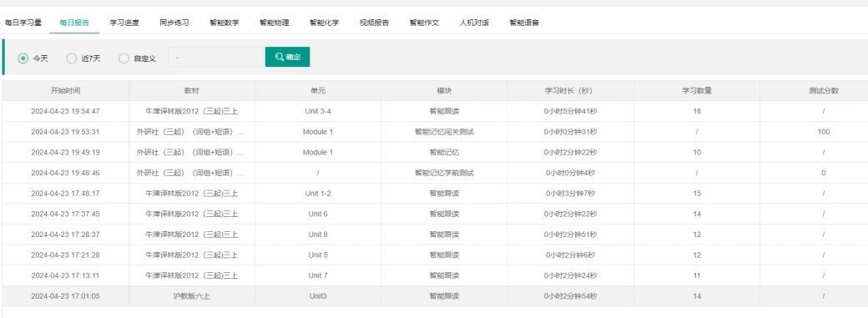Click the study count 18 cell
The height and width of the screenshot is (318, 868).
tap(696, 111)
